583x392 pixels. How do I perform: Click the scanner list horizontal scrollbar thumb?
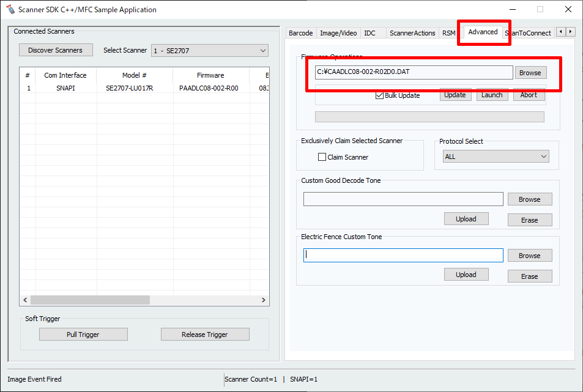tap(90, 300)
